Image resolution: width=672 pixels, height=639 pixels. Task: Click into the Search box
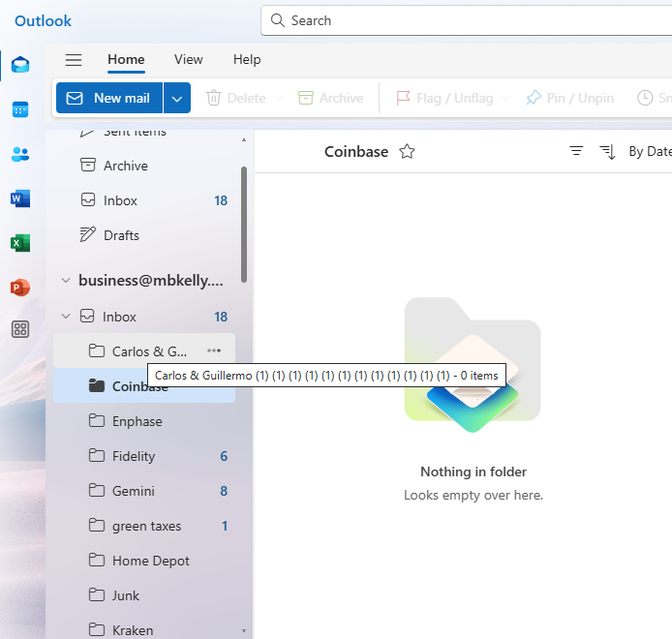(x=467, y=20)
